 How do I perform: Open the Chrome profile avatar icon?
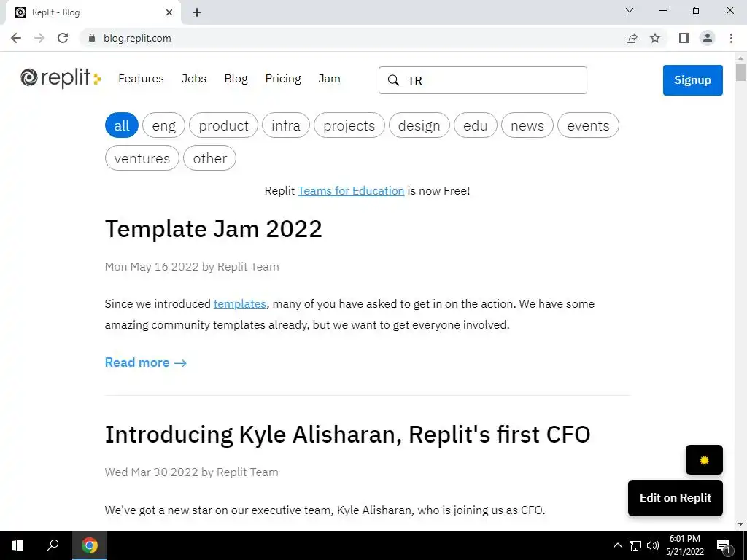(707, 38)
